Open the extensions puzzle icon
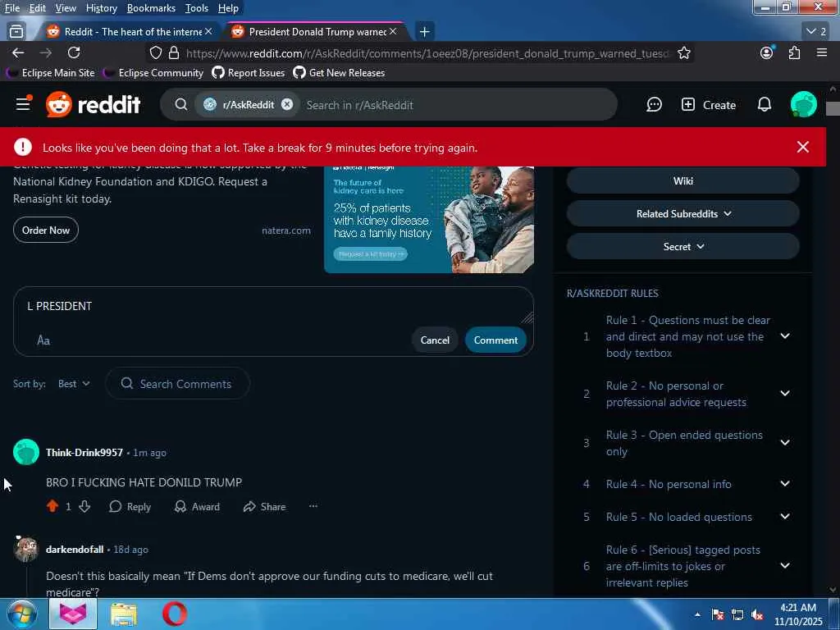The width and height of the screenshot is (840, 630). click(794, 52)
